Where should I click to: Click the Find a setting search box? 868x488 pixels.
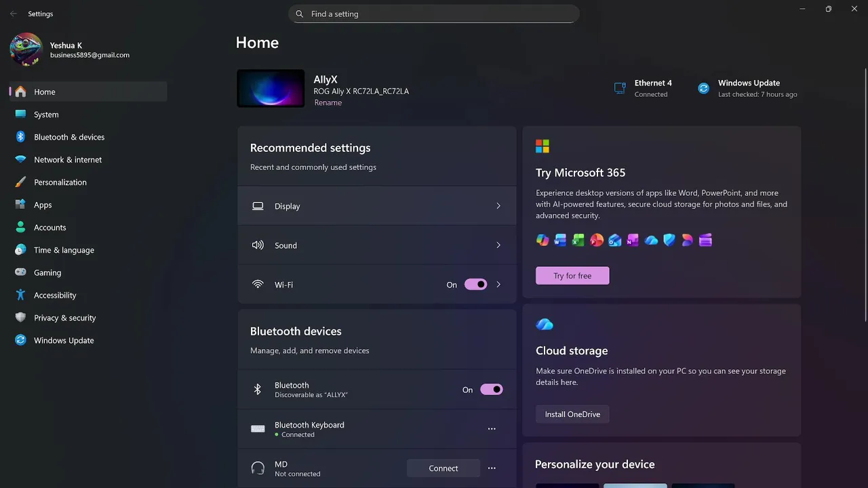tap(434, 14)
